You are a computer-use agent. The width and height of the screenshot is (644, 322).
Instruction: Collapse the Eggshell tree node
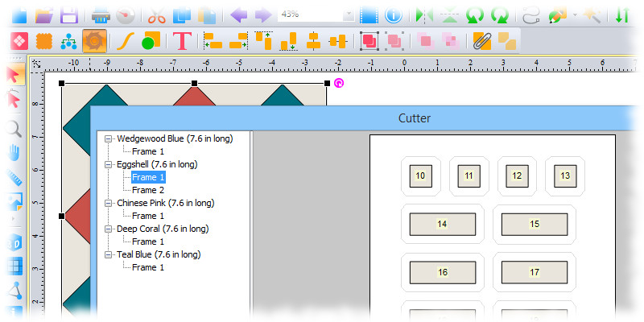coord(109,164)
